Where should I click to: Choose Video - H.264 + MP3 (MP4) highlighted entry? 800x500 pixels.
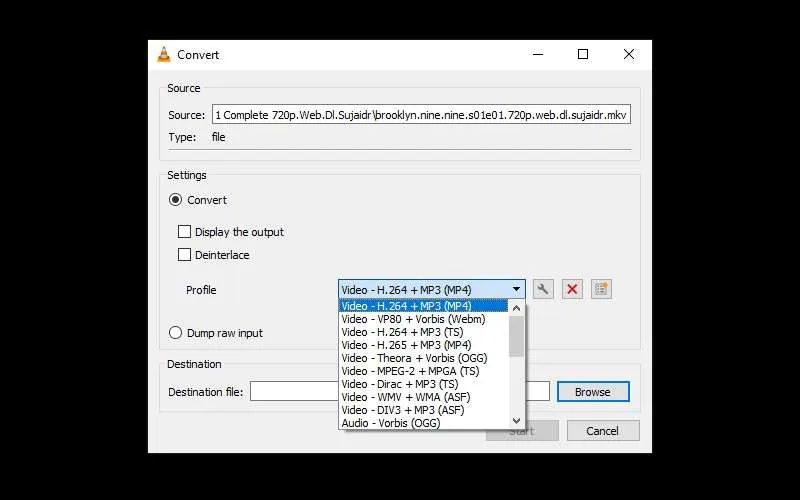(x=423, y=306)
